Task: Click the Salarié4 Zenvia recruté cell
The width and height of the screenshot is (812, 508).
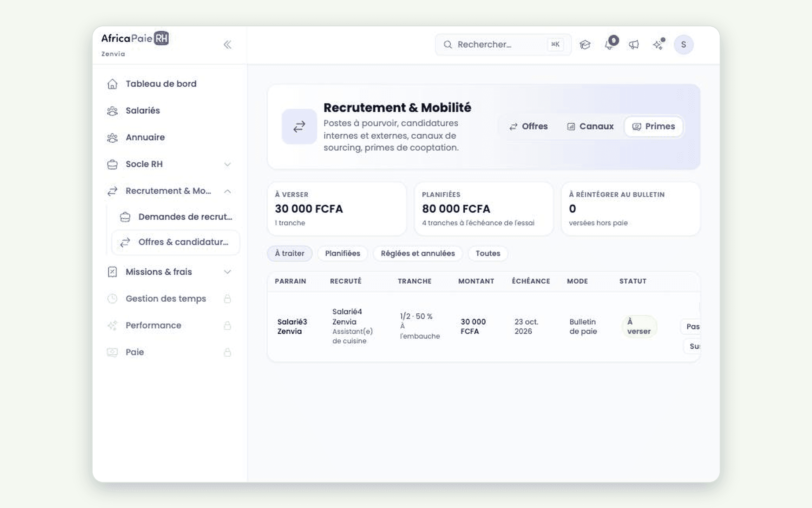Action: (x=352, y=326)
